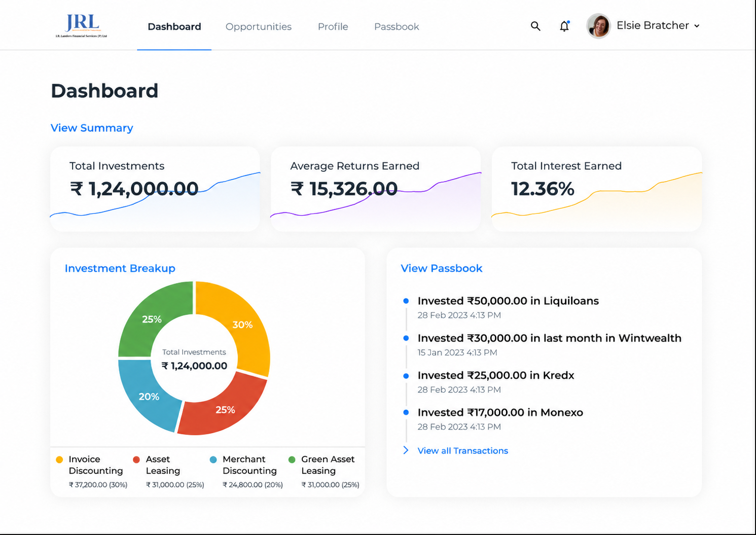756x535 pixels.
Task: Go to the Profile tab
Action: point(333,26)
